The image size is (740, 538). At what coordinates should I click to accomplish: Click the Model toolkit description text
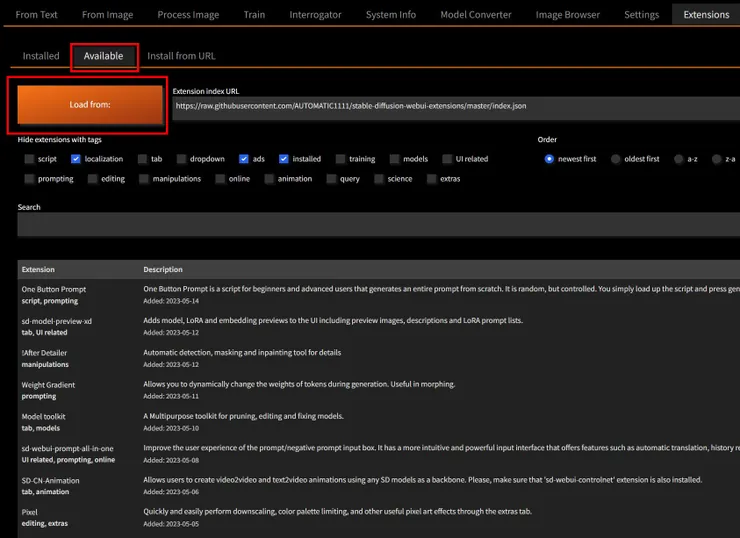[x=244, y=416]
